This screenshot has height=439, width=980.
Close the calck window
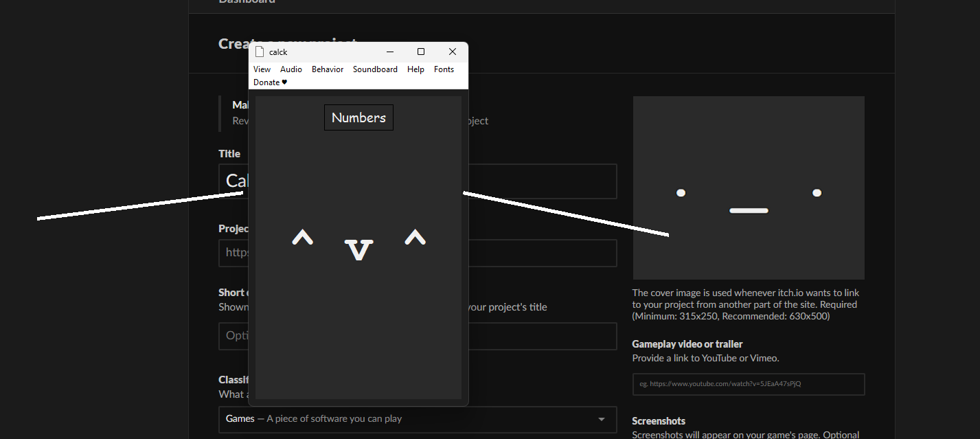tap(453, 52)
